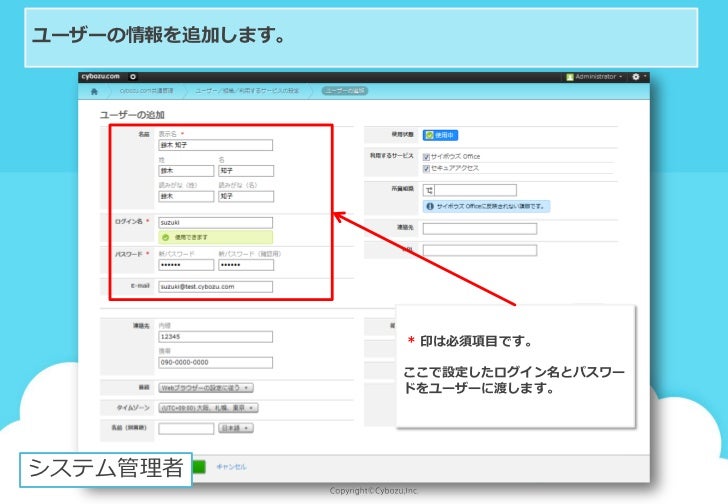This screenshot has height=504, width=728.
Task: Click the サイボウズ Officeに反映されない notice text
Action: 490,206
